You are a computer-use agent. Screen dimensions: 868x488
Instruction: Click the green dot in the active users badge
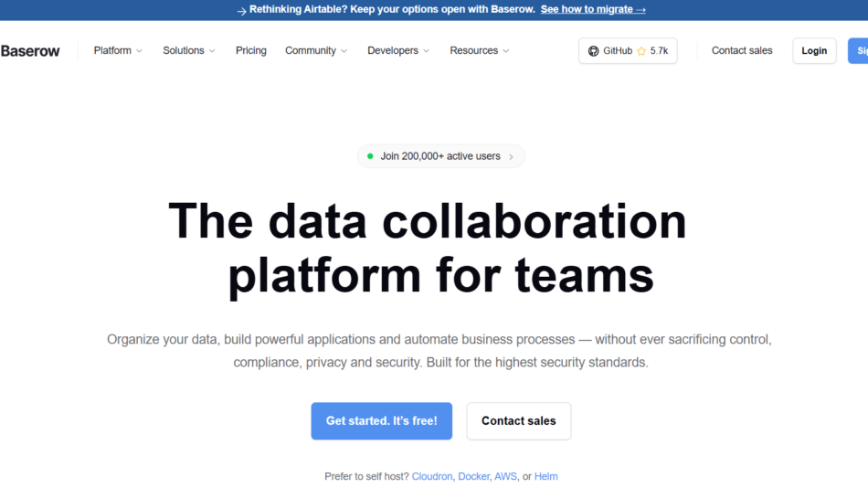[x=370, y=156]
